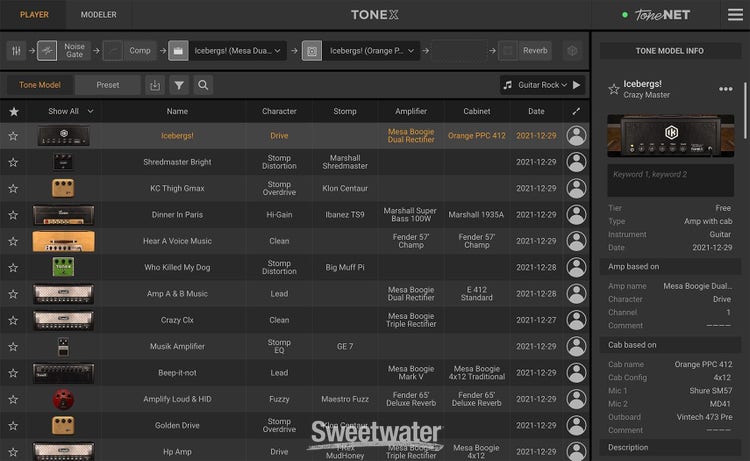The height and width of the screenshot is (461, 750).
Task: Click the favorites star column header
Action: click(x=14, y=111)
